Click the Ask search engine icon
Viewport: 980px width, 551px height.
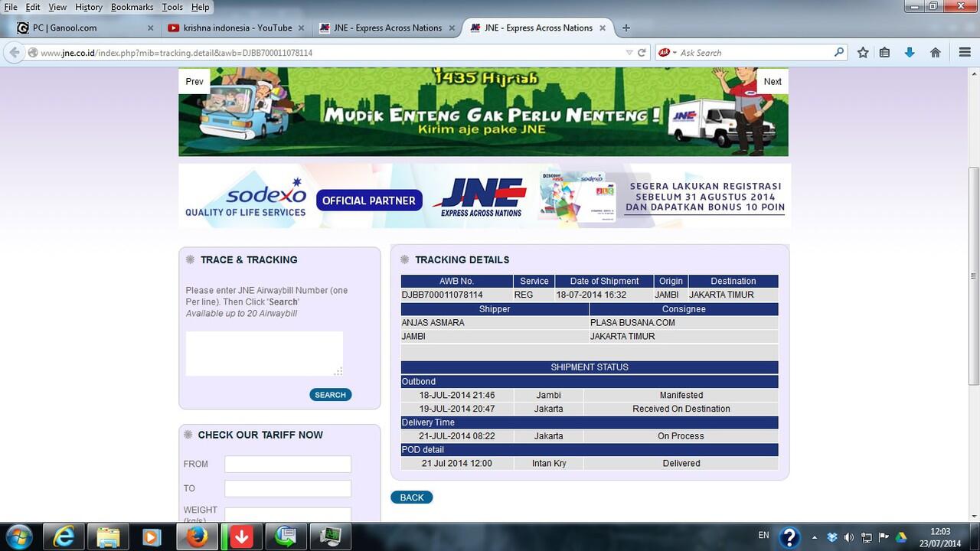[x=665, y=53]
